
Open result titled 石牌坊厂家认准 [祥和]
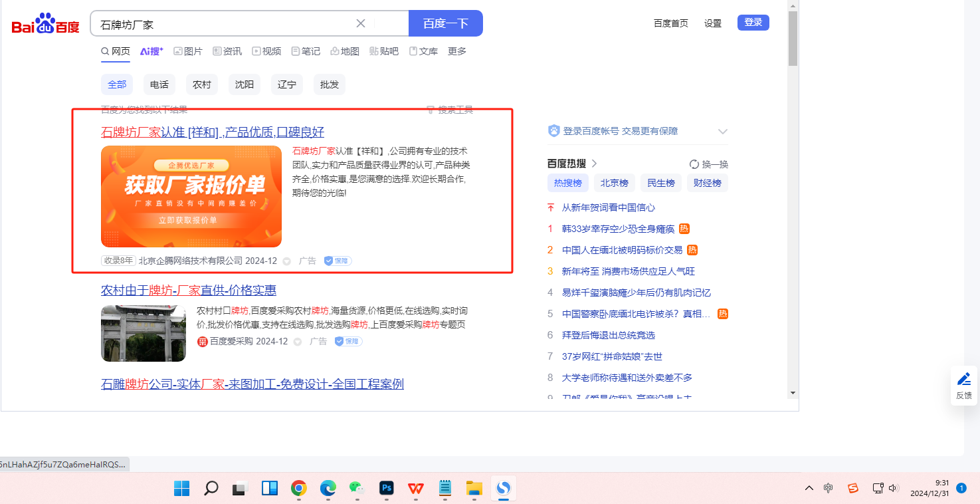tap(213, 132)
